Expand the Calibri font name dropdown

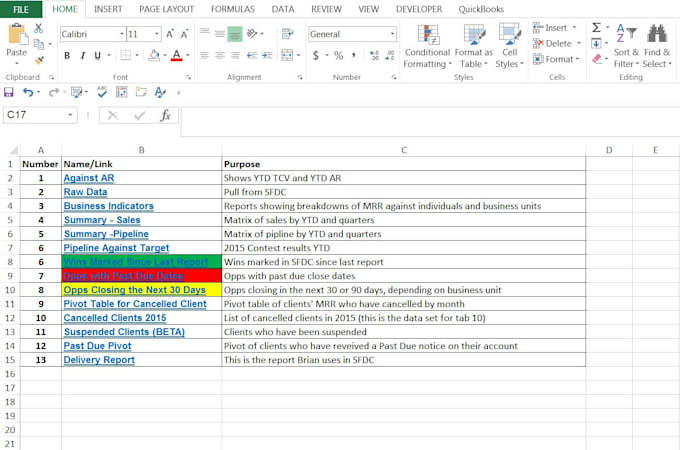(122, 34)
